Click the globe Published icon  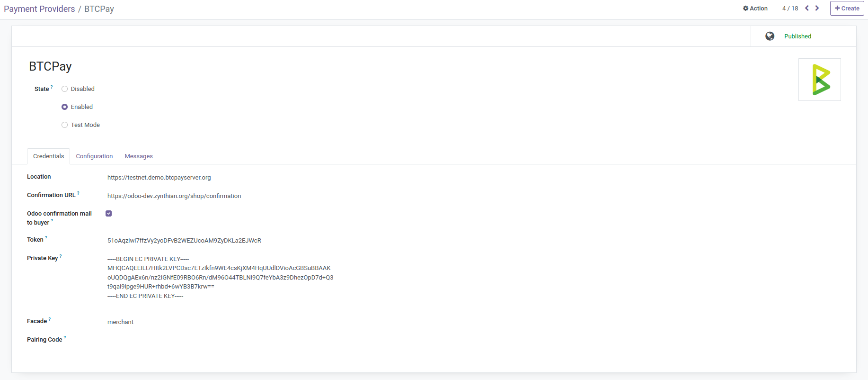[x=770, y=36]
